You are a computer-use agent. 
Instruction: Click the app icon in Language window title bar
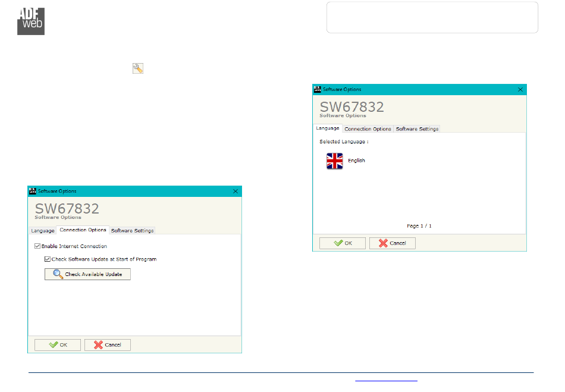click(318, 89)
